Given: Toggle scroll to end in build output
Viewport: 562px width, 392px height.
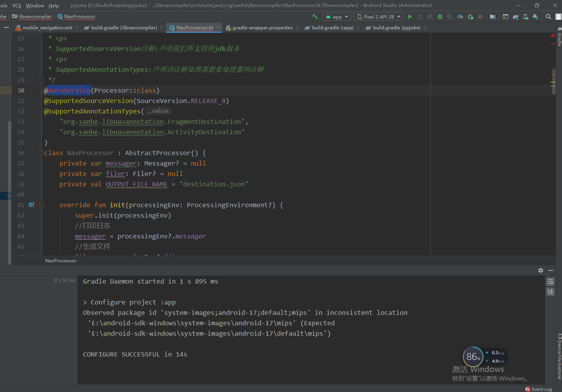Looking at the screenshot, I should [550, 292].
